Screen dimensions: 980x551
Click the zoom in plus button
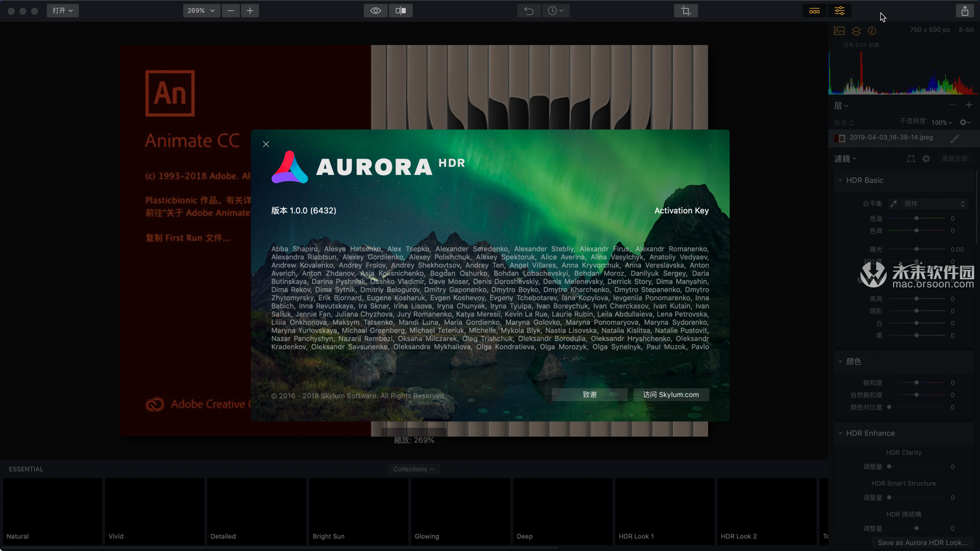[250, 10]
